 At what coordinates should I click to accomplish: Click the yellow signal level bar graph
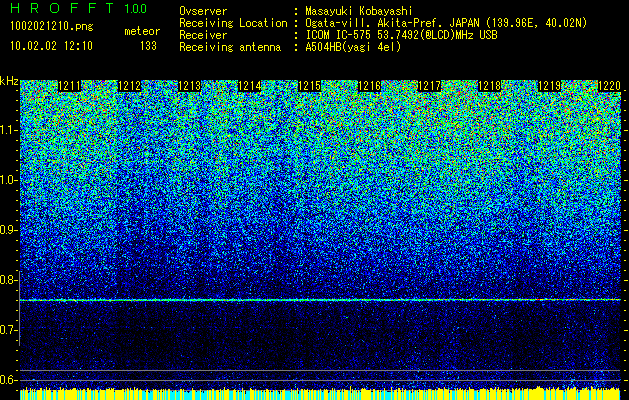tap(320, 394)
